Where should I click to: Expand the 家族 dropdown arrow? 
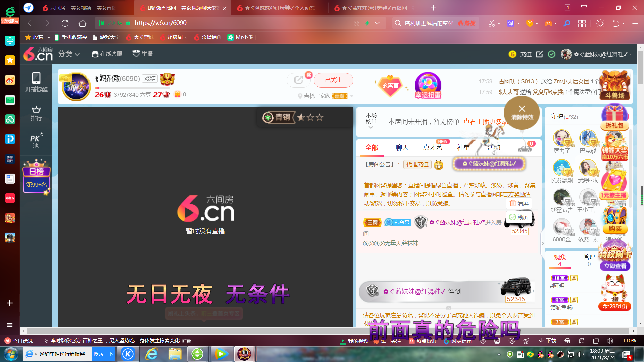pyautogui.click(x=352, y=96)
